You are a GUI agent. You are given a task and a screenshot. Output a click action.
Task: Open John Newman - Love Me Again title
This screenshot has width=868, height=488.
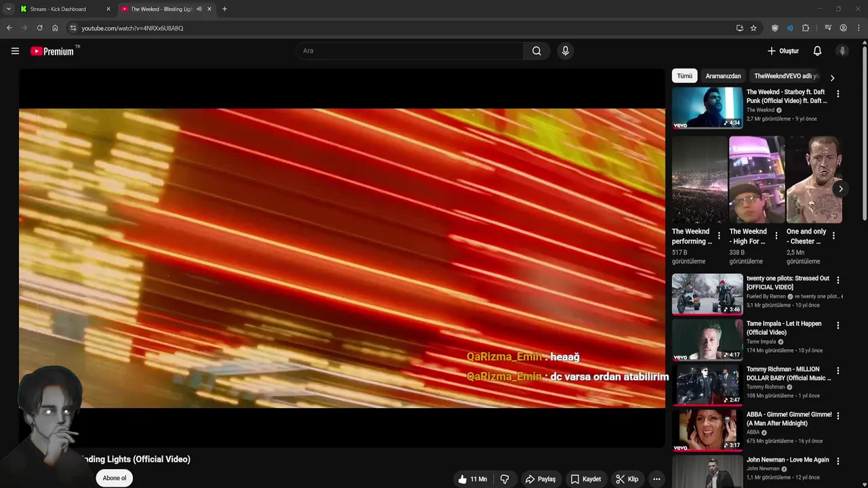[788, 460]
